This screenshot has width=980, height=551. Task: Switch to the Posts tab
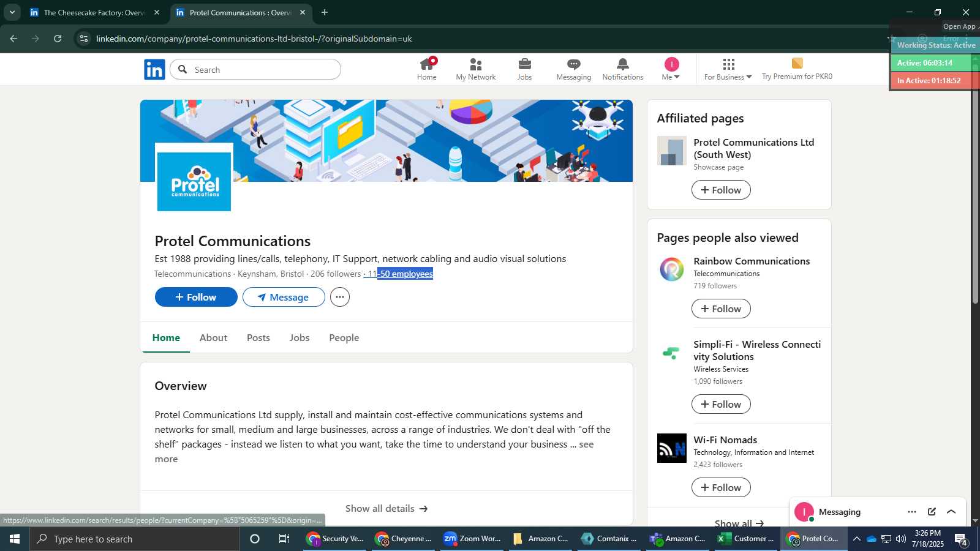pos(258,337)
